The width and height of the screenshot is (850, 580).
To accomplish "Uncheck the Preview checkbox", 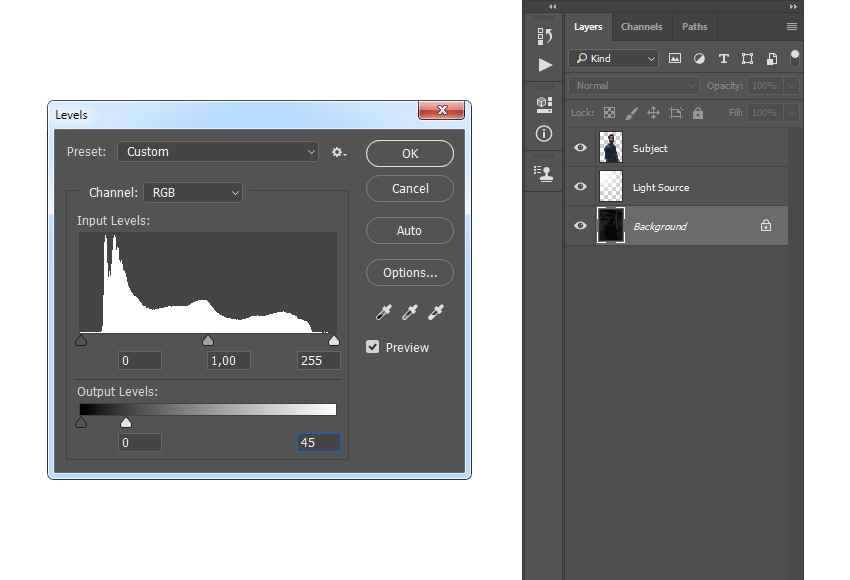I will click(373, 347).
